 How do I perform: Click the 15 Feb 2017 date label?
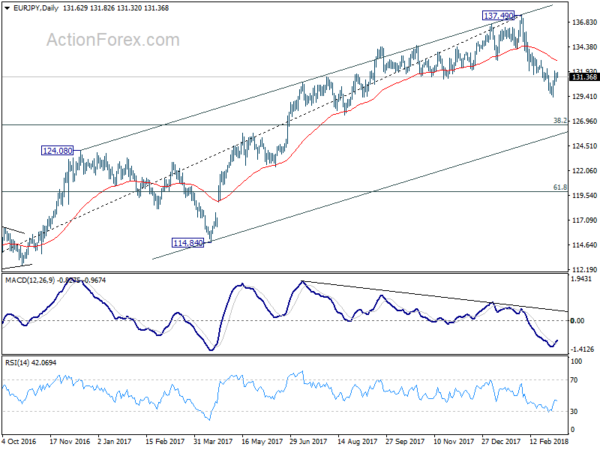tap(165, 441)
